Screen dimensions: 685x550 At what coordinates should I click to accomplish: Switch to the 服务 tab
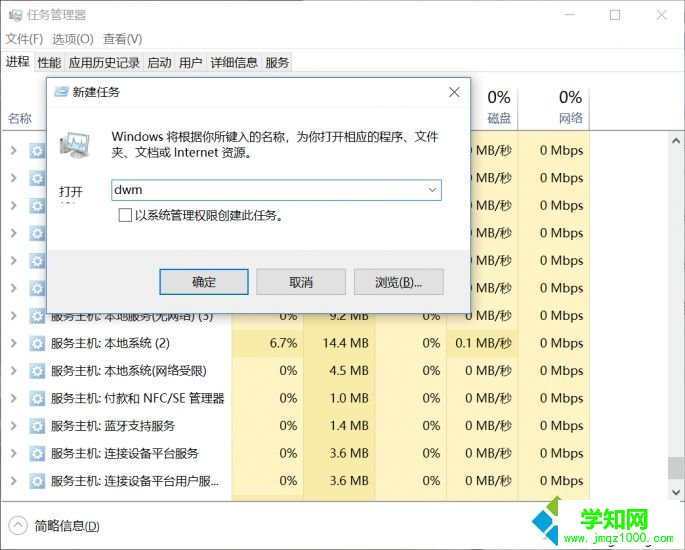pos(277,63)
